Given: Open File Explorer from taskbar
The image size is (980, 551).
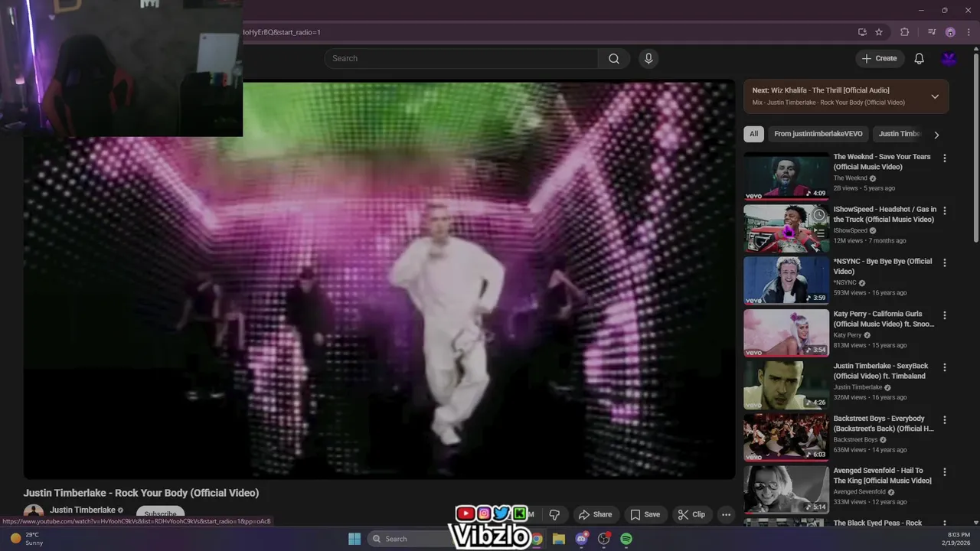Looking at the screenshot, I should [x=559, y=539].
